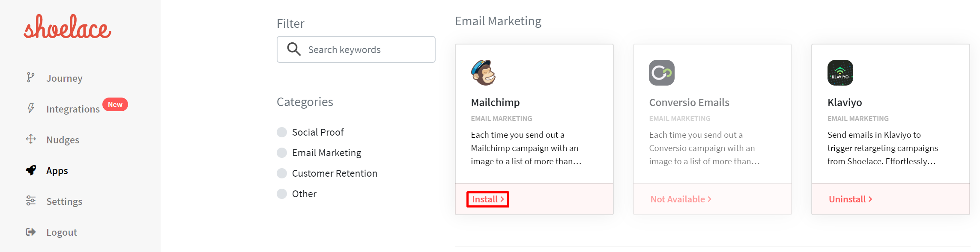980x252 pixels.
Task: Uninstall the Klaviyo app
Action: point(850,199)
